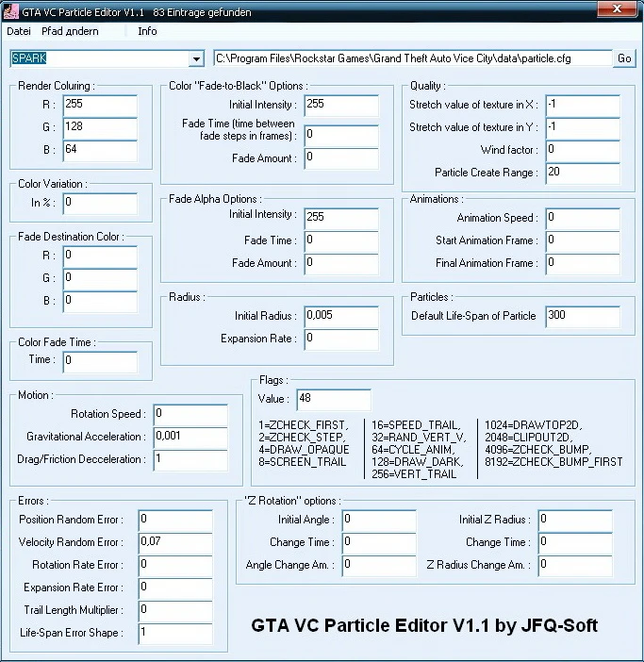Click Default Life-Span of Particle field
Viewport: 644px width, 662px height.
point(583,317)
